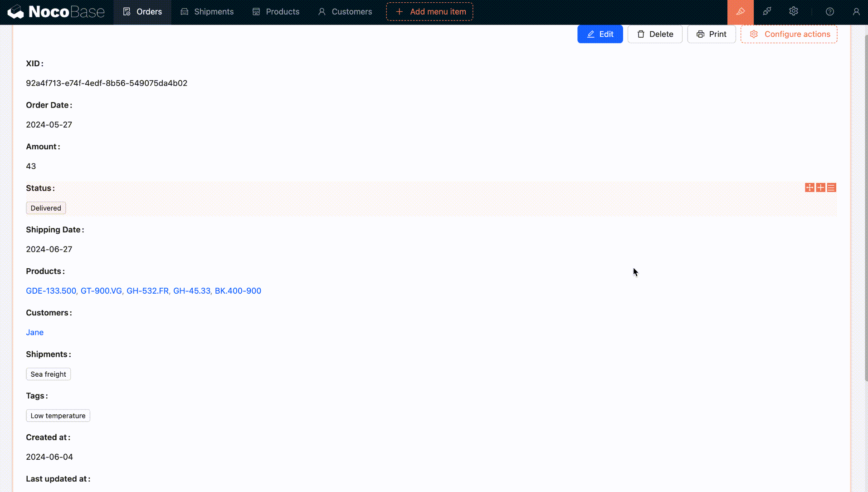Click the plus icon on Status field

(820, 188)
